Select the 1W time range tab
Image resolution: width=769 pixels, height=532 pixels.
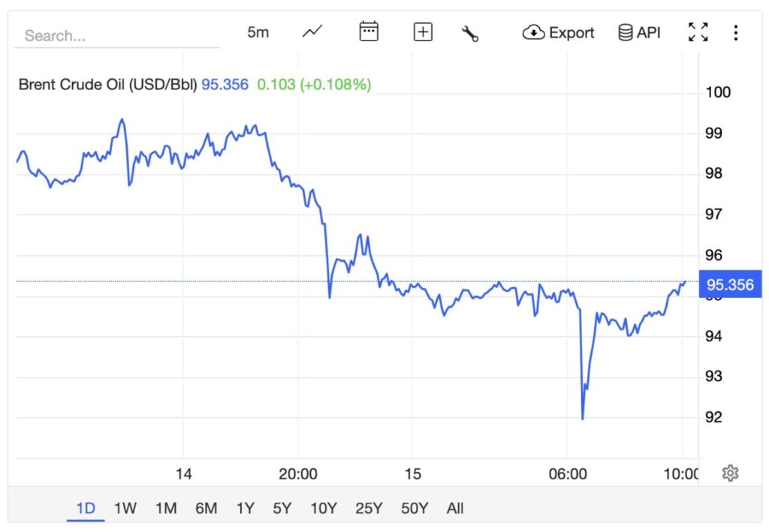[125, 508]
